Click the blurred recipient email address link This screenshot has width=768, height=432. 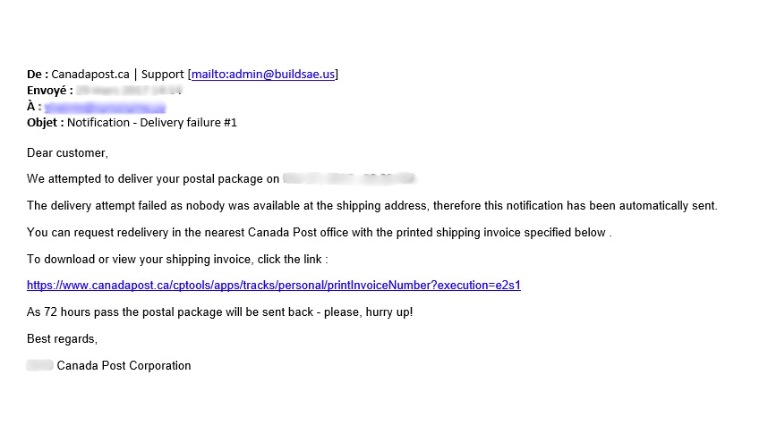pyautogui.click(x=104, y=106)
